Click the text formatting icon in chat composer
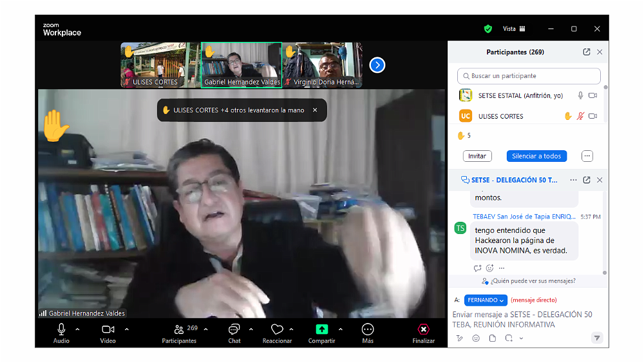The height and width of the screenshot is (363, 644). click(460, 338)
